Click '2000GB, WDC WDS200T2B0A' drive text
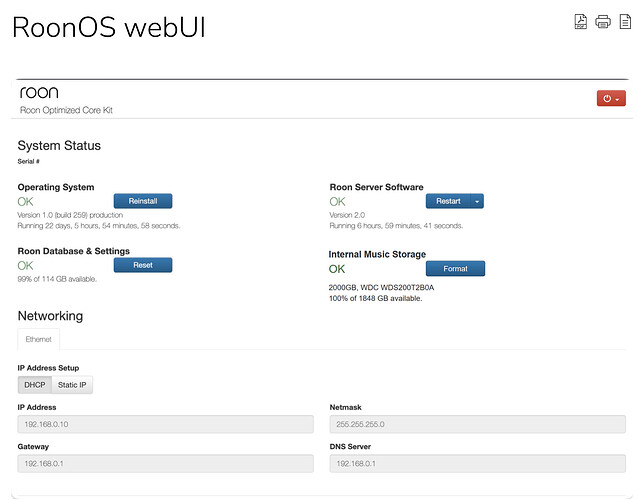 point(381,287)
